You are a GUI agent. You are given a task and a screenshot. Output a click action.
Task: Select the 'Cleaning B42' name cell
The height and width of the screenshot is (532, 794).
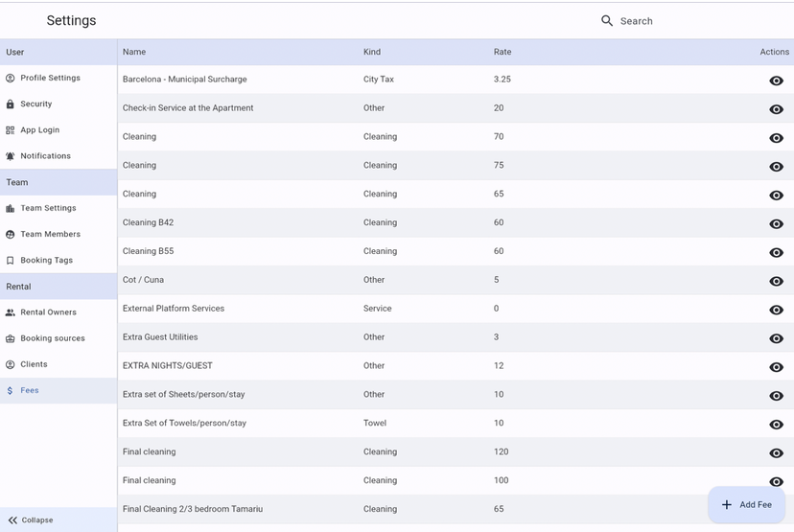pos(148,222)
